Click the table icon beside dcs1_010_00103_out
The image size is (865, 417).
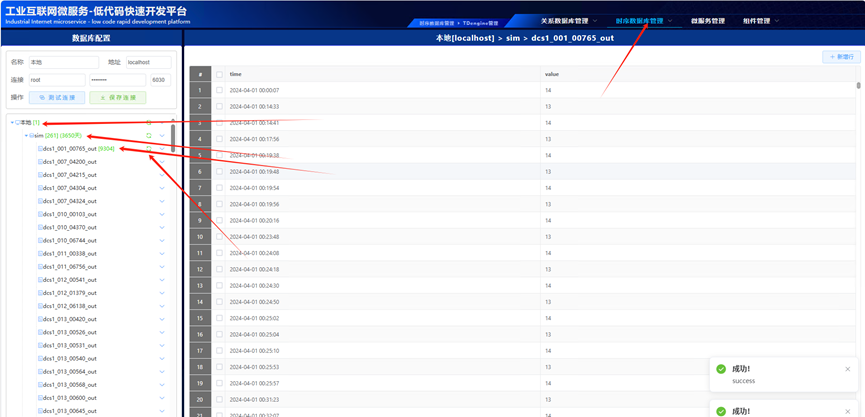40,215
